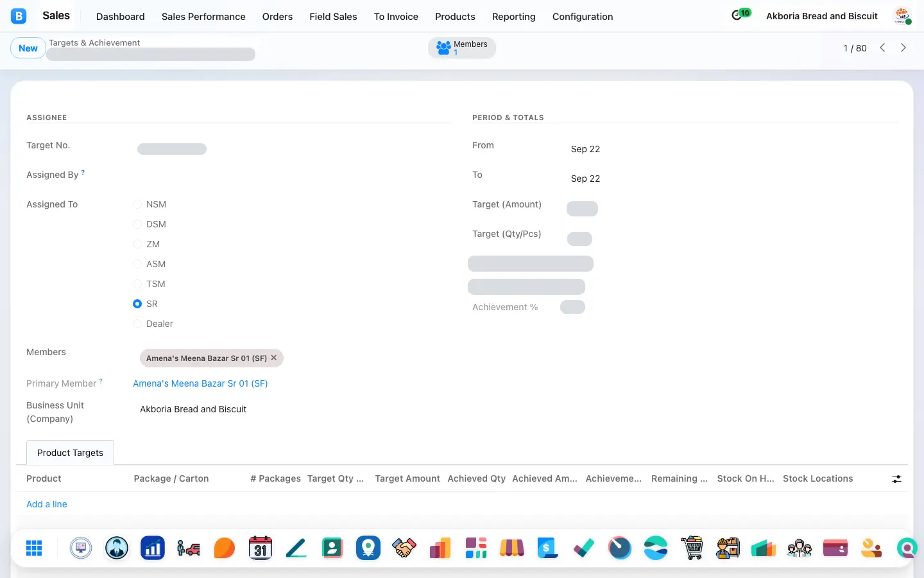Open the calendar app showing 31

(261, 548)
